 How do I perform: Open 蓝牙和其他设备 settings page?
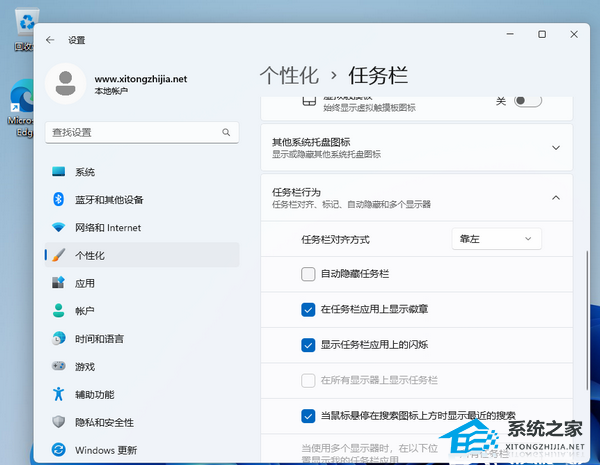(x=109, y=199)
